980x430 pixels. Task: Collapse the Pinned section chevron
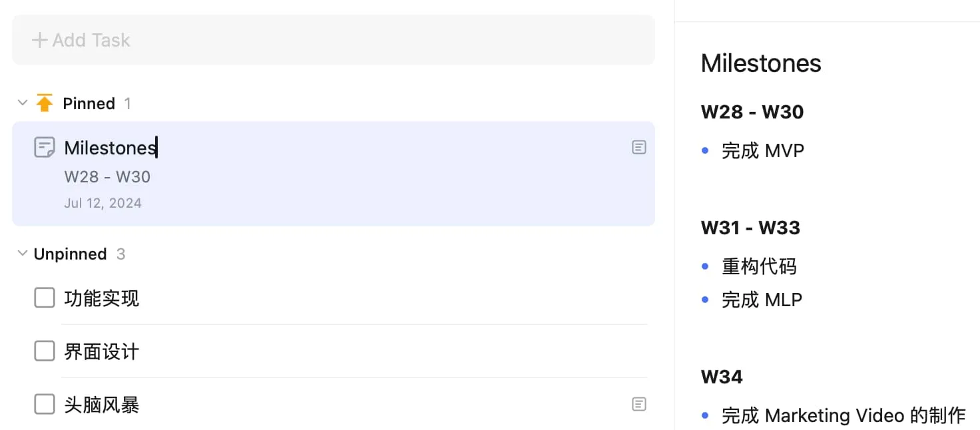coord(23,103)
